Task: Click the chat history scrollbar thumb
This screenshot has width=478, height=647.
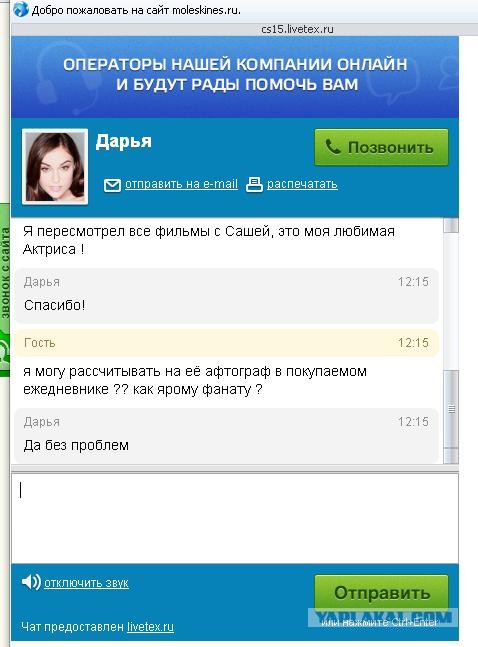Action: click(x=451, y=409)
